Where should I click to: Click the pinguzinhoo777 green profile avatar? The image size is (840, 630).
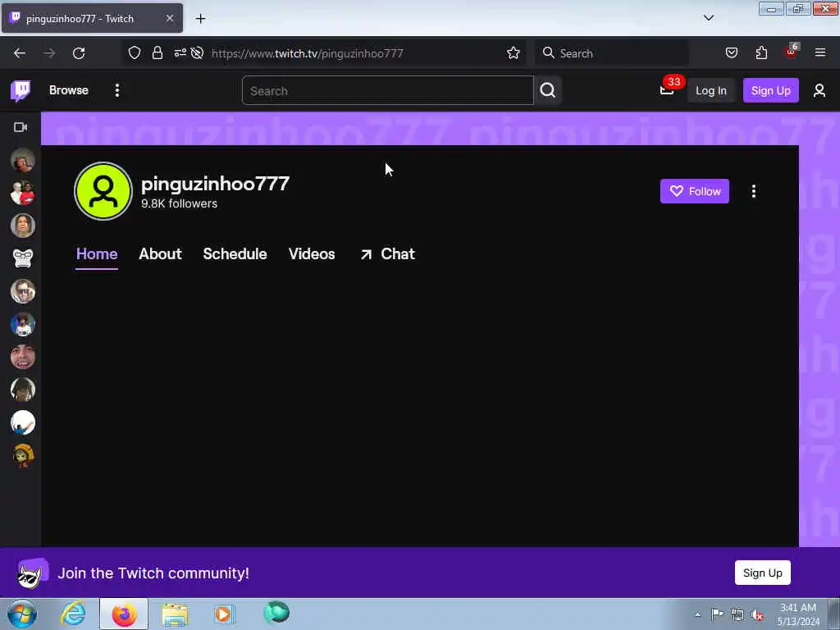[x=103, y=191]
